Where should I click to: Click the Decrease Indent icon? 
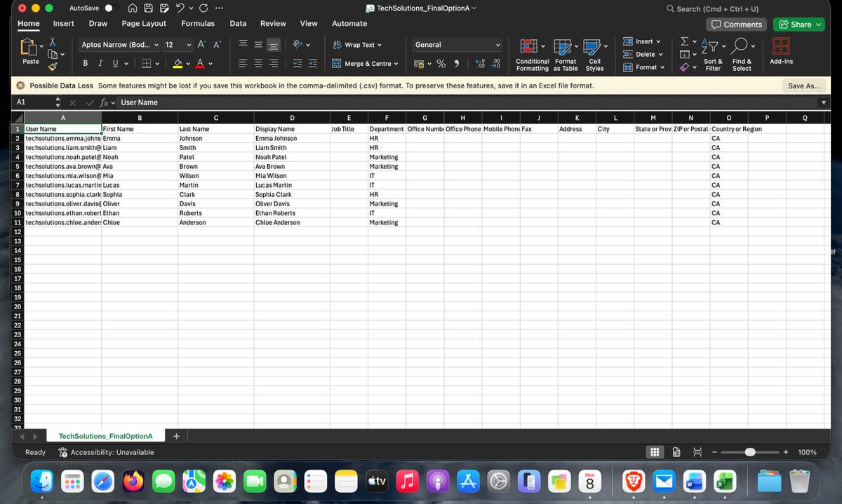298,63
